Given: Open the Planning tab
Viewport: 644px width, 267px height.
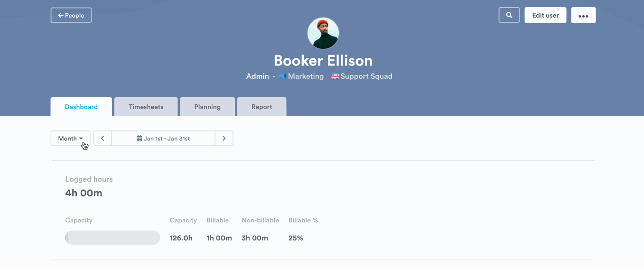Looking at the screenshot, I should (207, 107).
